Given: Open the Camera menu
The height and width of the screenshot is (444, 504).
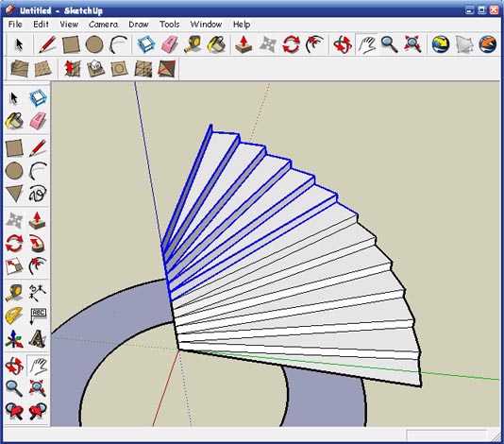Looking at the screenshot, I should tap(103, 25).
